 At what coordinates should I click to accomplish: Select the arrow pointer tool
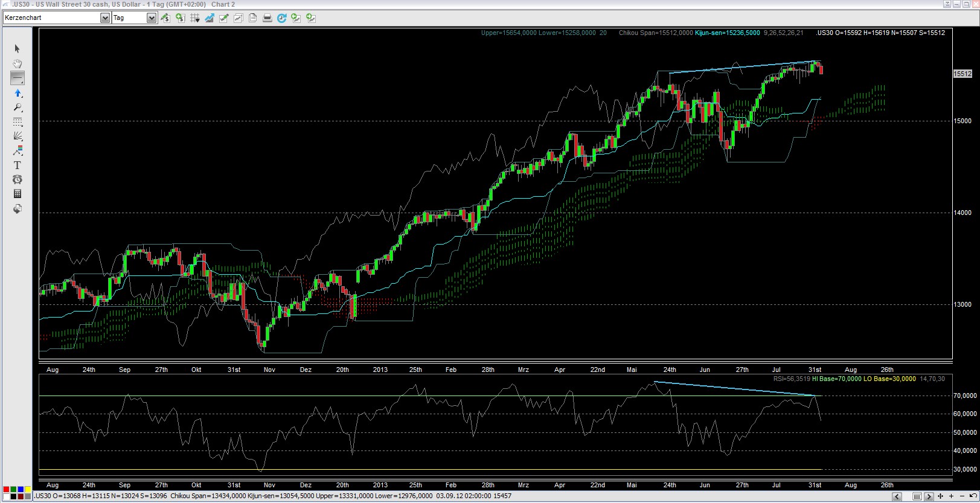coord(17,49)
